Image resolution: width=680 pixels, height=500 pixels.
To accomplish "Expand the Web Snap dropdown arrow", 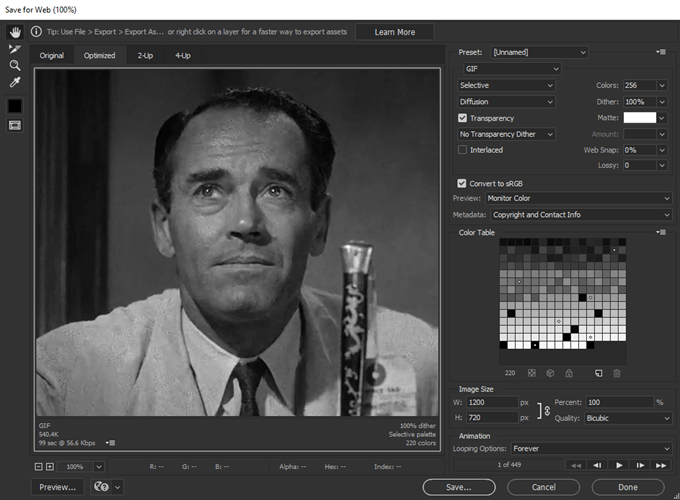I will coord(662,150).
